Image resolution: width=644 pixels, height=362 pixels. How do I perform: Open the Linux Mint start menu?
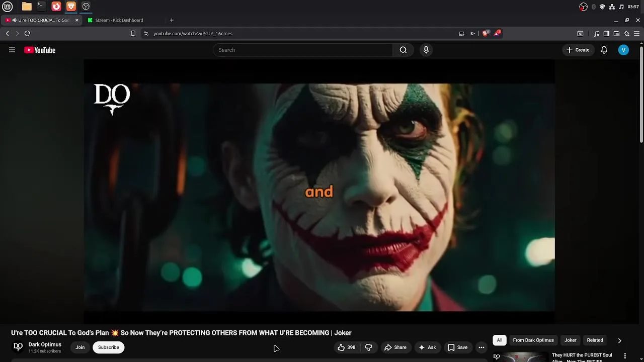pos(8,7)
